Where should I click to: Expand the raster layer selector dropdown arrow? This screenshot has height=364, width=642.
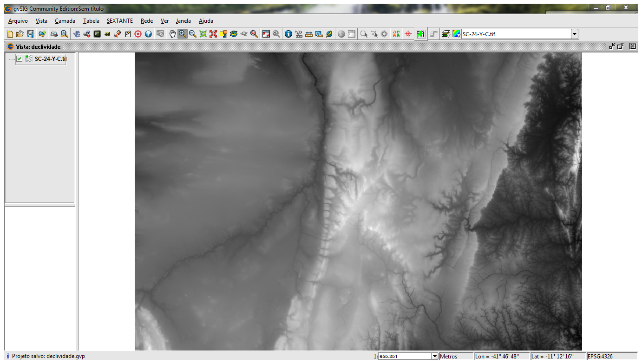[574, 34]
